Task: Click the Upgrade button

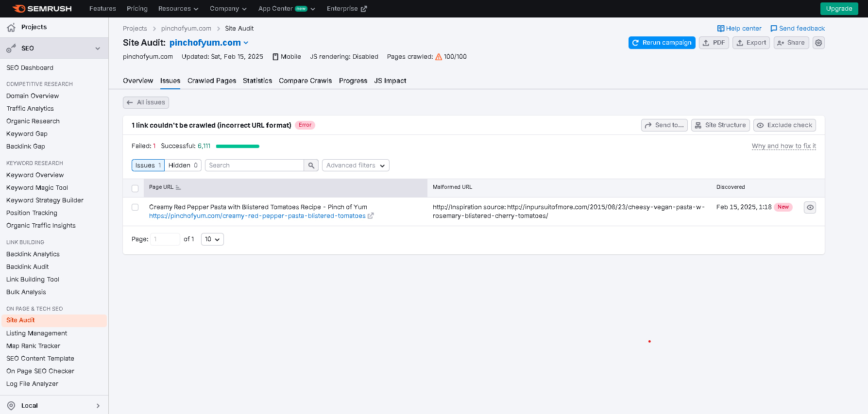Action: (839, 9)
